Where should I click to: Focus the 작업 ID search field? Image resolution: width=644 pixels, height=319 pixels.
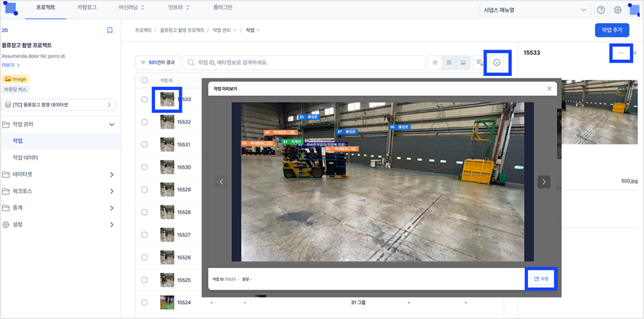[304, 63]
